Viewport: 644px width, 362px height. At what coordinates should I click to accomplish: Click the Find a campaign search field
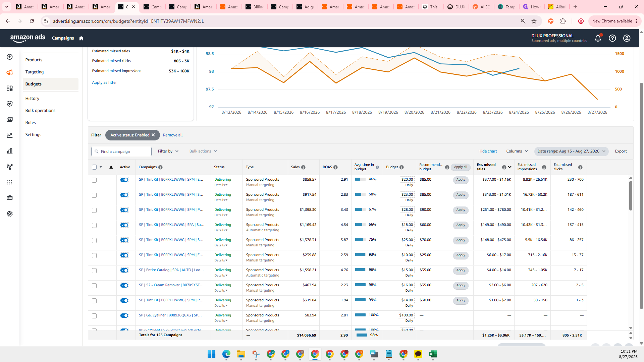(x=121, y=152)
